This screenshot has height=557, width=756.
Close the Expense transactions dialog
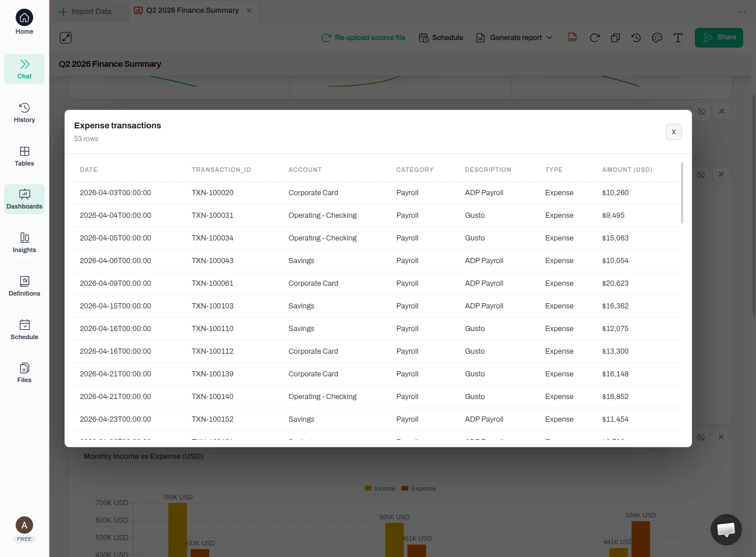point(674,132)
